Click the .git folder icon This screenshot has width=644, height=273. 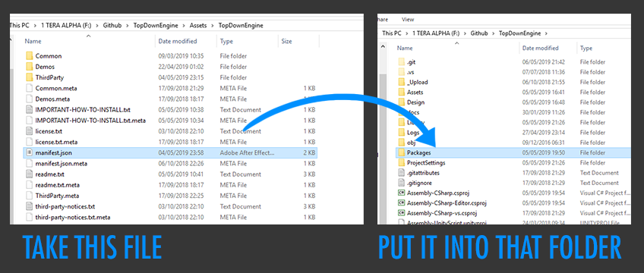pyautogui.click(x=401, y=62)
